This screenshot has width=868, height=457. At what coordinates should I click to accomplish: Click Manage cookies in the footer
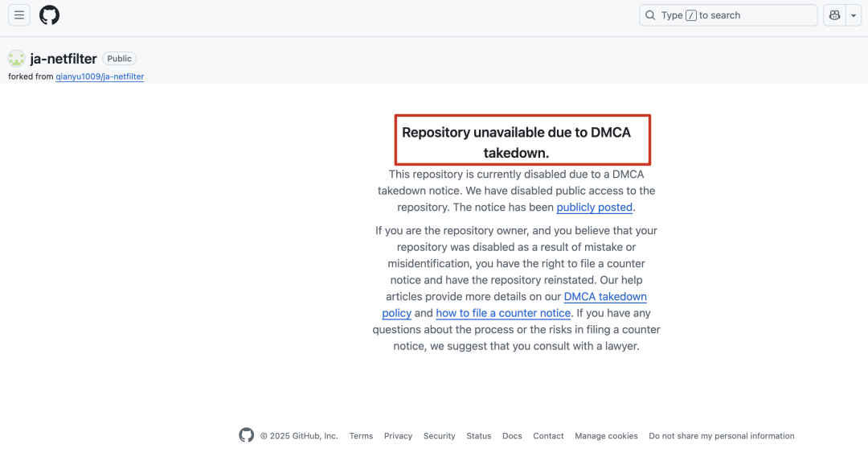click(x=606, y=436)
